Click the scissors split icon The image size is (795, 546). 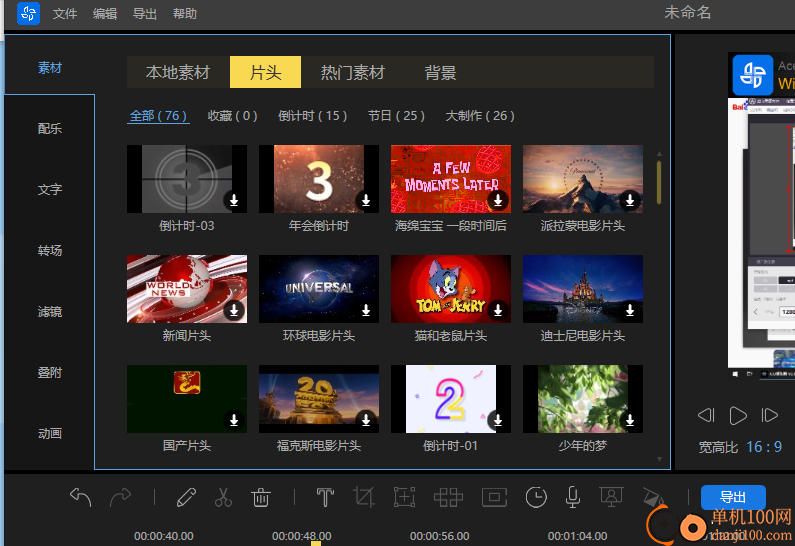[223, 497]
